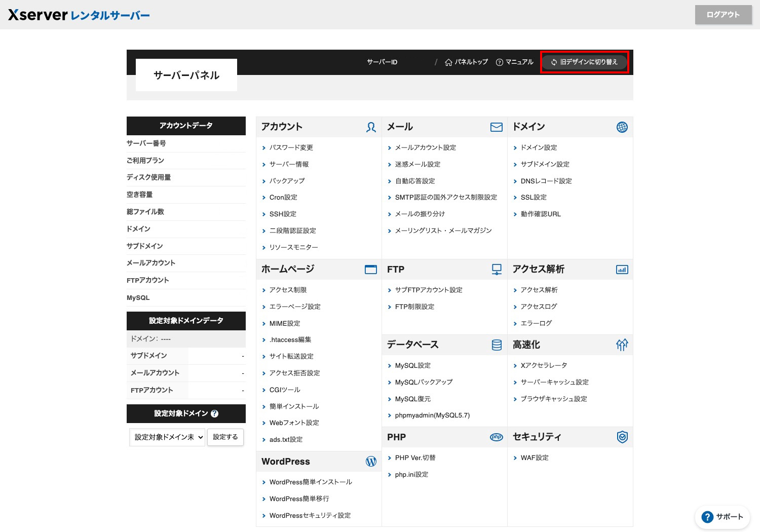This screenshot has width=760, height=532.
Task: Open MIME設定
Action: (285, 324)
